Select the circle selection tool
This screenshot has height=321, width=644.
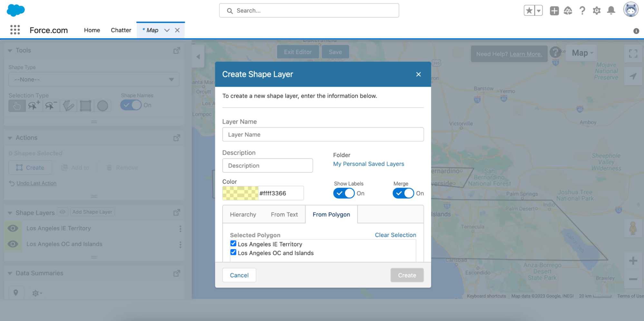102,106
